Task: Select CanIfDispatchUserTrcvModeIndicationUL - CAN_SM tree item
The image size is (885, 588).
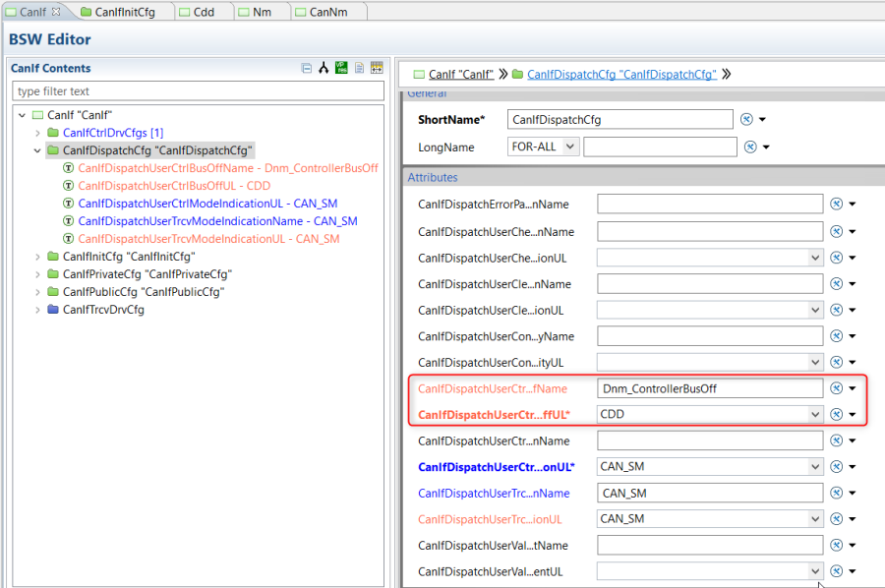Action: [208, 239]
